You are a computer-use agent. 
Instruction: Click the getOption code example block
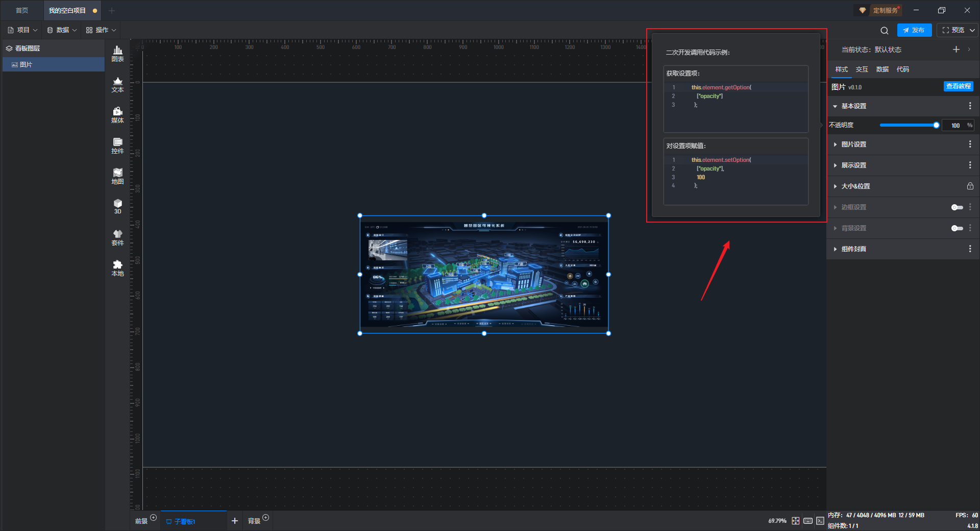click(736, 99)
